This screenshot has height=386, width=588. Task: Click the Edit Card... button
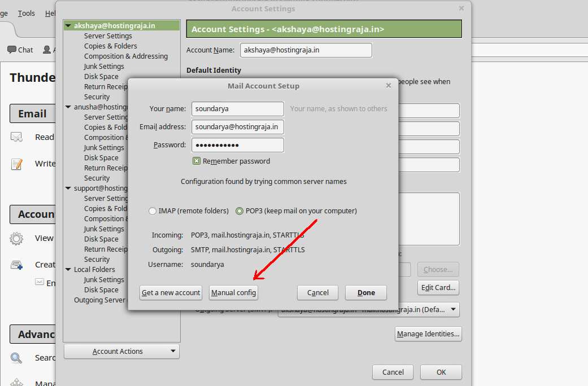pyautogui.click(x=438, y=287)
